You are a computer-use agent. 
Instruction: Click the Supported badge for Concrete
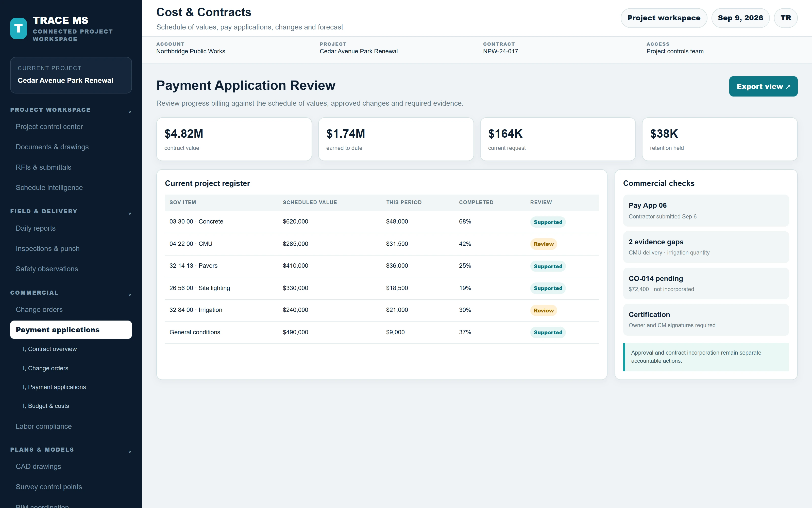[548, 222]
